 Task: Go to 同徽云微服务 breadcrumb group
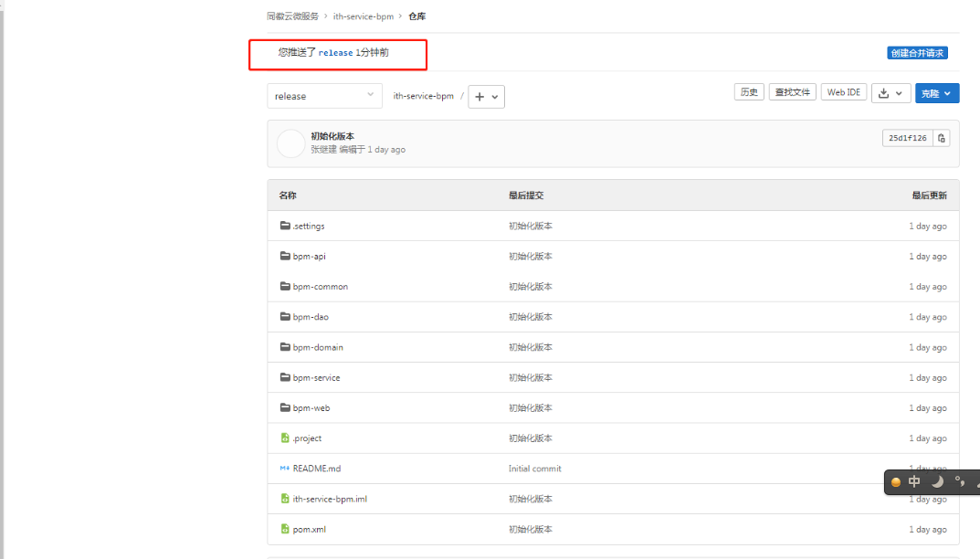(x=292, y=16)
